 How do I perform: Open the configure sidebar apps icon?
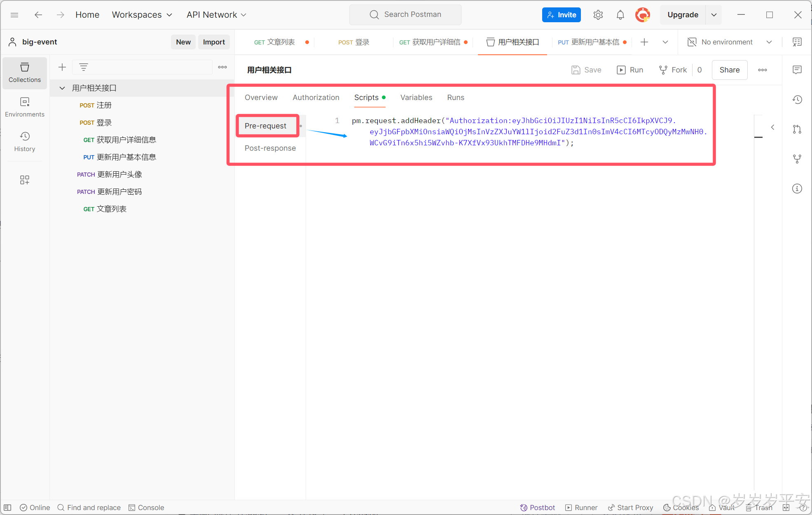click(x=25, y=180)
